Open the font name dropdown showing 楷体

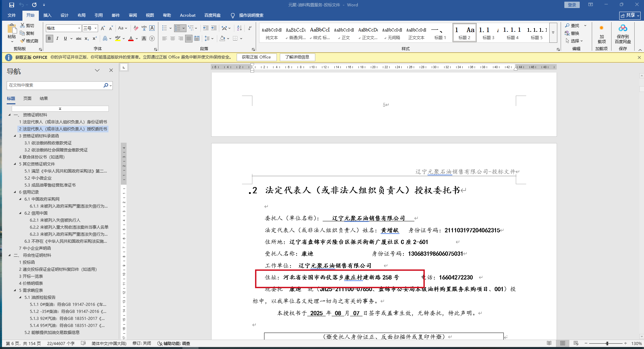pos(79,28)
